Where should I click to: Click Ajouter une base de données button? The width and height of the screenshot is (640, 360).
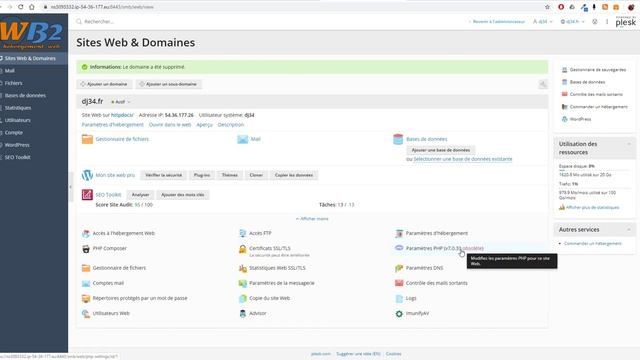(440, 150)
